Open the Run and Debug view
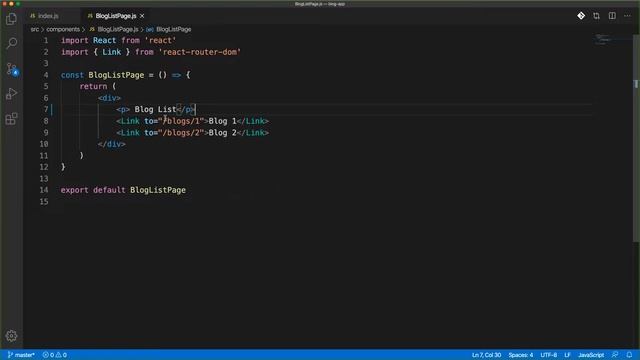 [11, 93]
